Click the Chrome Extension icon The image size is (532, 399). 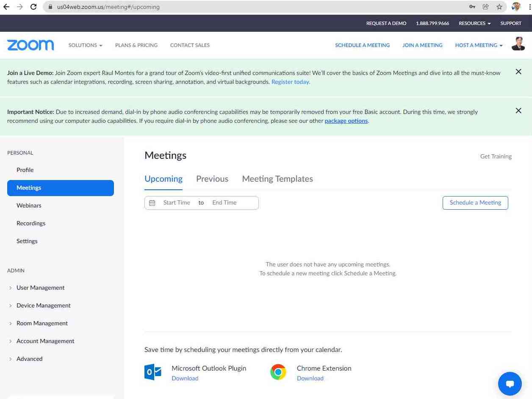[278, 372]
